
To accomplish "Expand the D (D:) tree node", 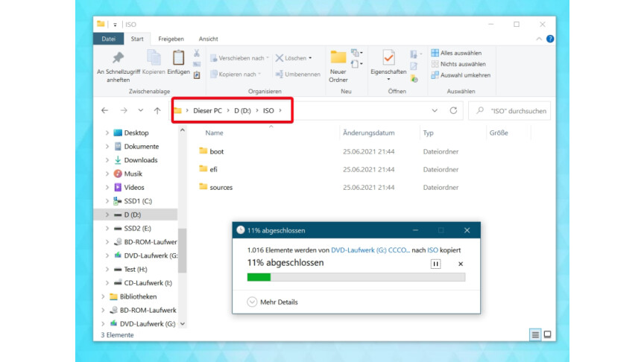I will click(107, 215).
